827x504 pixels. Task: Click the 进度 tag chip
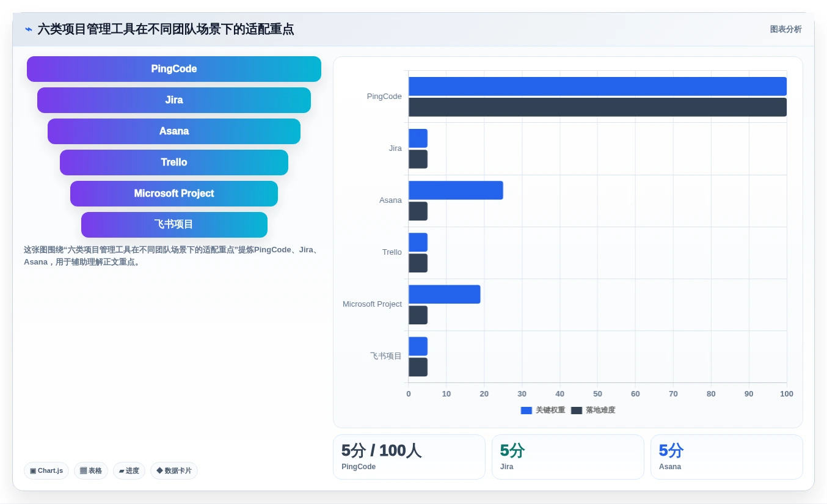[129, 471]
